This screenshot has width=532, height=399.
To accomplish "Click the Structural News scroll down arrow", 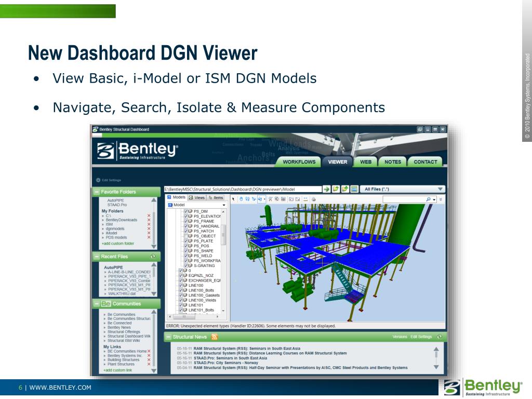I will (x=436, y=367).
